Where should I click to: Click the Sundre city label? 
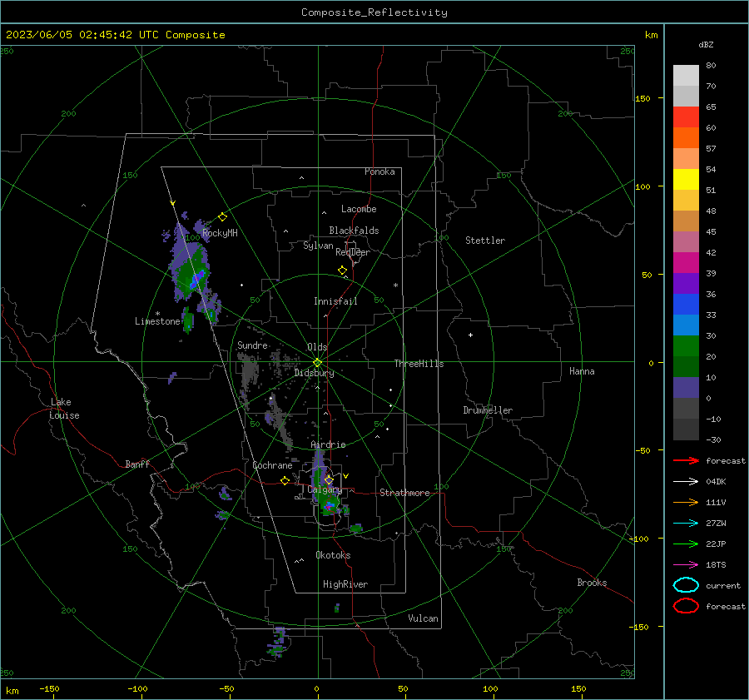tap(252, 345)
